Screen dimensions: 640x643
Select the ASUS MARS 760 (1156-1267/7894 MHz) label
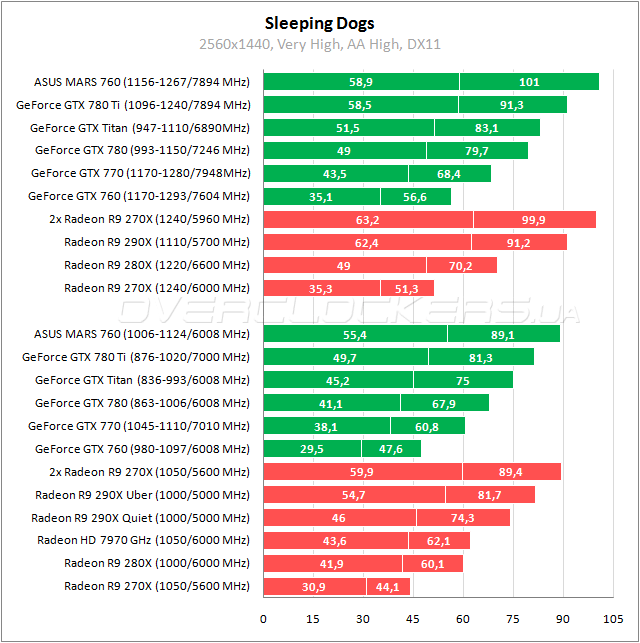tap(142, 82)
